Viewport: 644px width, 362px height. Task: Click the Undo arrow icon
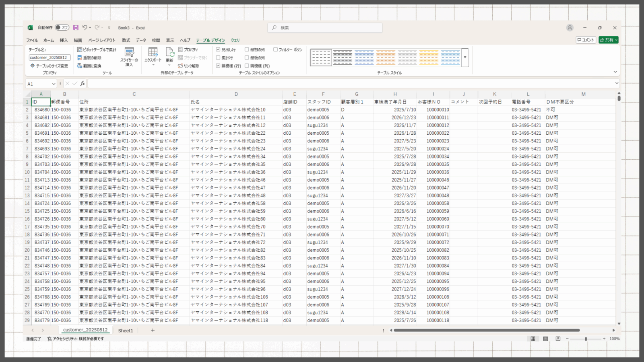(x=85, y=27)
